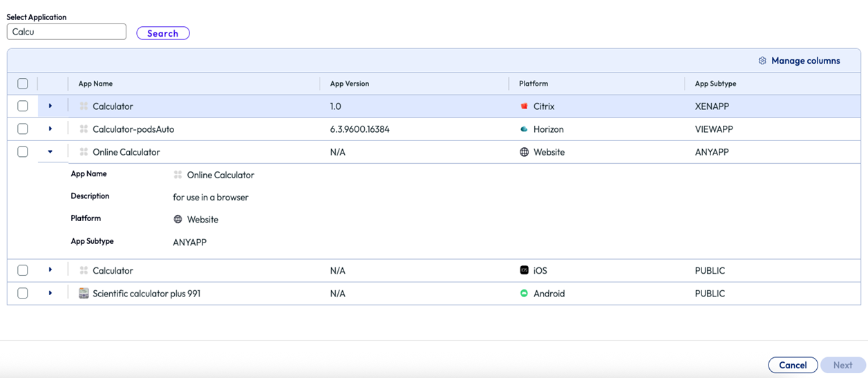
Task: Expand Scientific calculator plus 991 row details
Action: coord(50,293)
